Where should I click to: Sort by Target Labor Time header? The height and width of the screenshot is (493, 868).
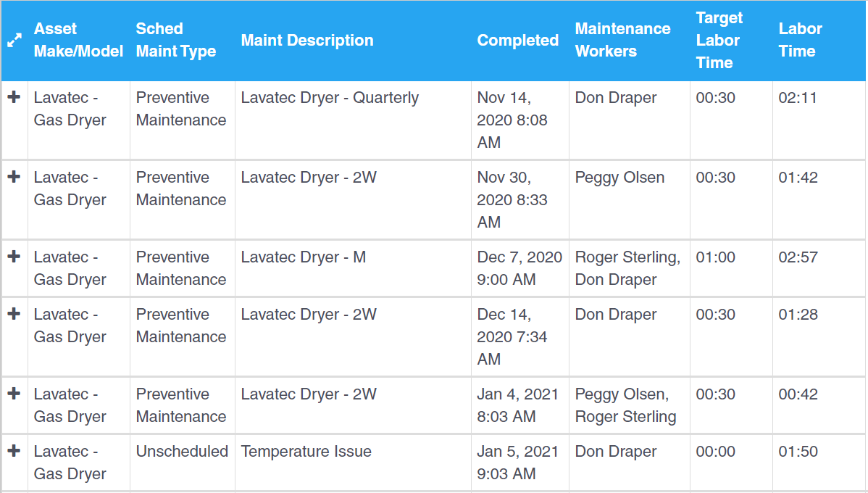pyautogui.click(x=719, y=40)
